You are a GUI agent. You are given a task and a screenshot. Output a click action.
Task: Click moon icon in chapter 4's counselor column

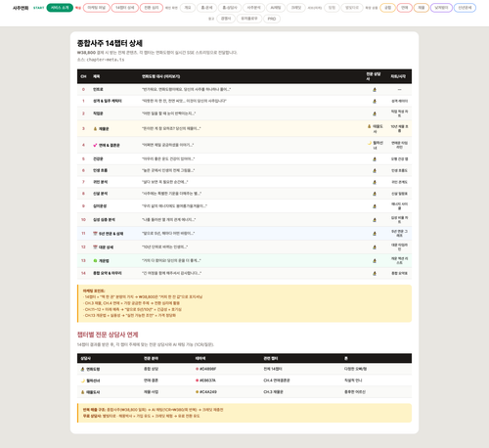click(x=370, y=143)
